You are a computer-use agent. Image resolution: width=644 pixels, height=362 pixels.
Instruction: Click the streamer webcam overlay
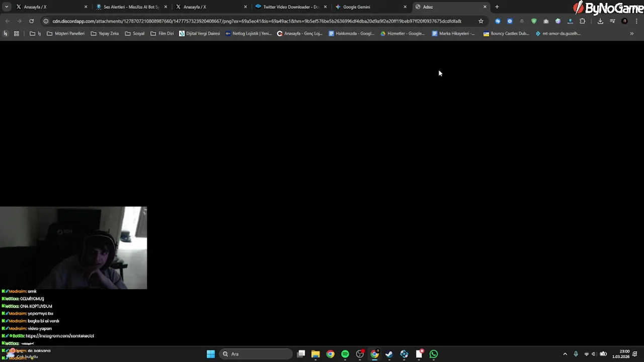(x=73, y=247)
